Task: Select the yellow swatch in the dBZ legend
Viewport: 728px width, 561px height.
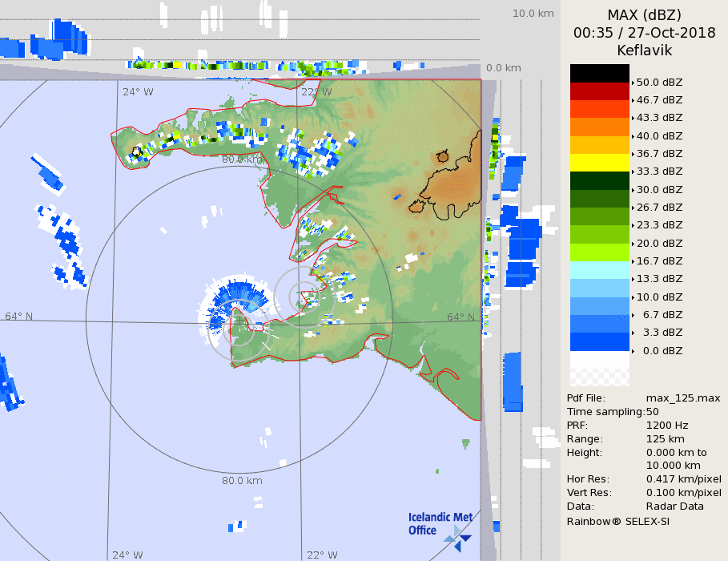Action: pyautogui.click(x=599, y=163)
